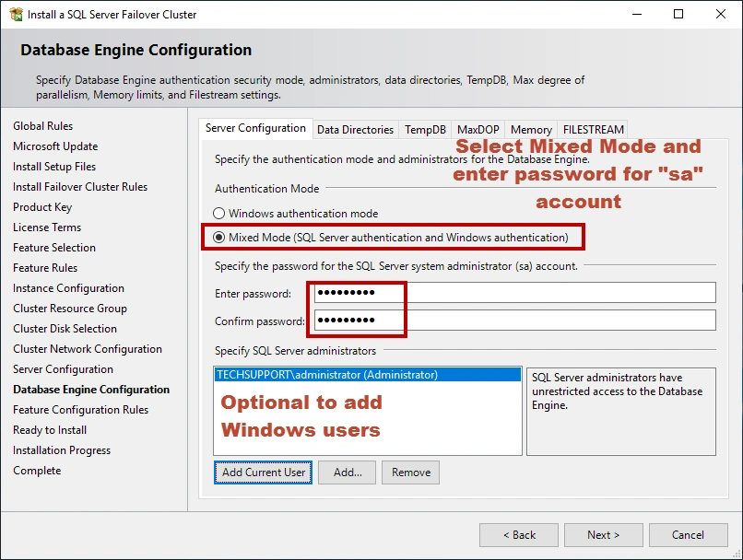Go to the MaxDOP tab

pyautogui.click(x=478, y=130)
